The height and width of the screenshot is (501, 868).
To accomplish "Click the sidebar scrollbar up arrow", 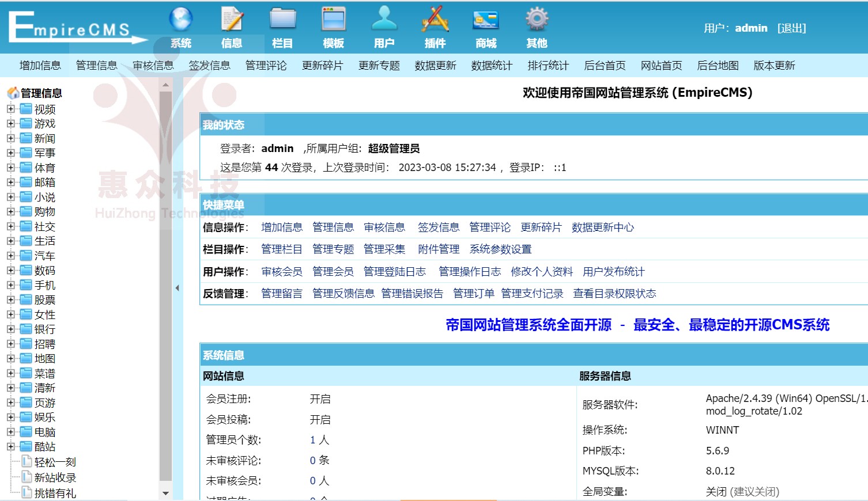I will click(165, 85).
